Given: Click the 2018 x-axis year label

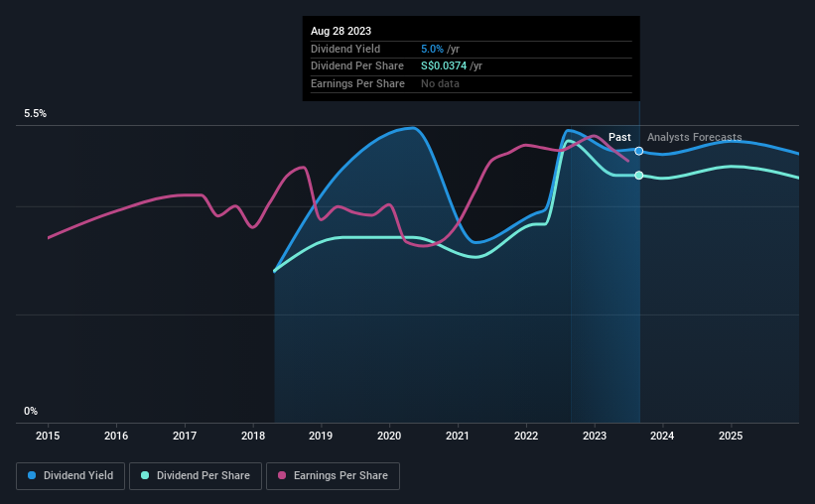Looking at the screenshot, I should (x=253, y=436).
